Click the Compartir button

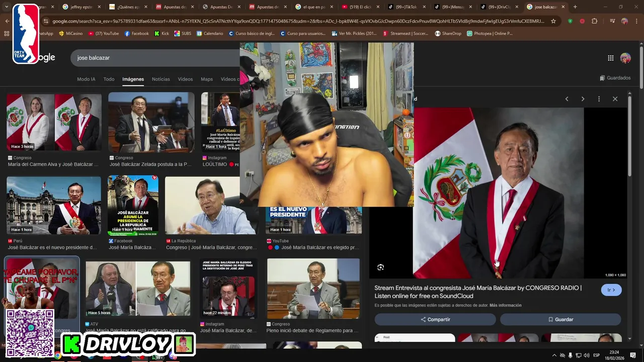[435, 319]
